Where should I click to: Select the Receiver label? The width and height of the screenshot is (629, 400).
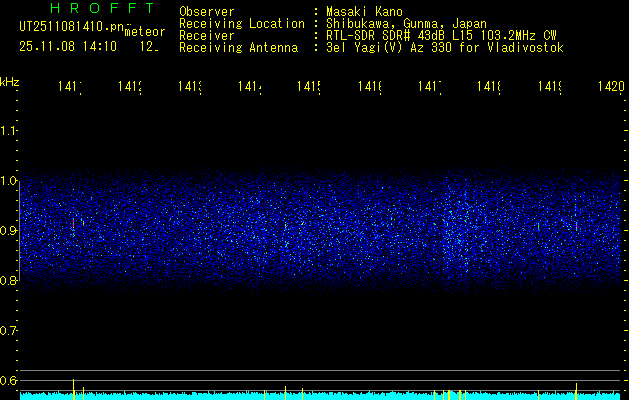[207, 36]
